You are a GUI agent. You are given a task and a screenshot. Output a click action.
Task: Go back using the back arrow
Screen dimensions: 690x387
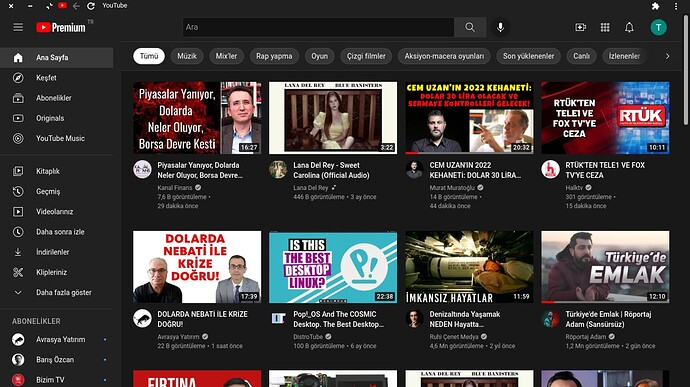(76, 6)
